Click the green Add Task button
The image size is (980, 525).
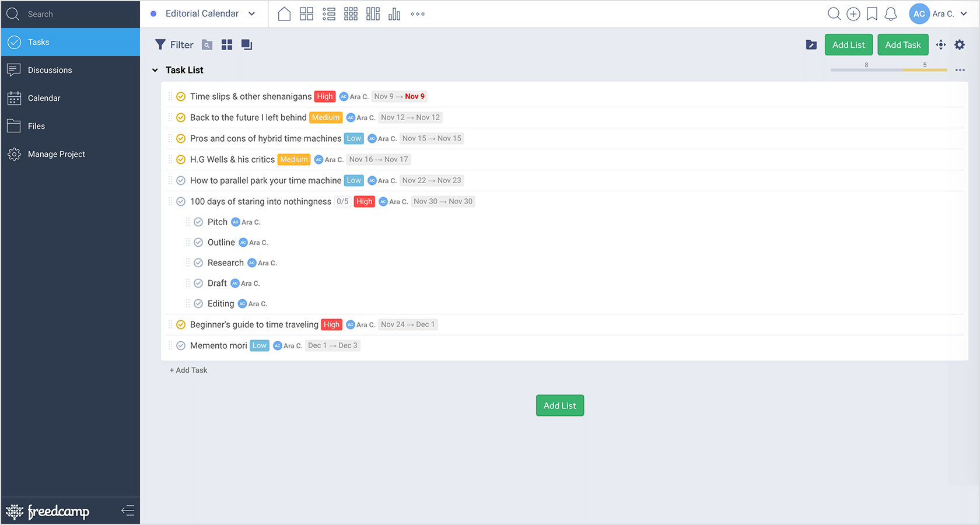click(x=902, y=45)
